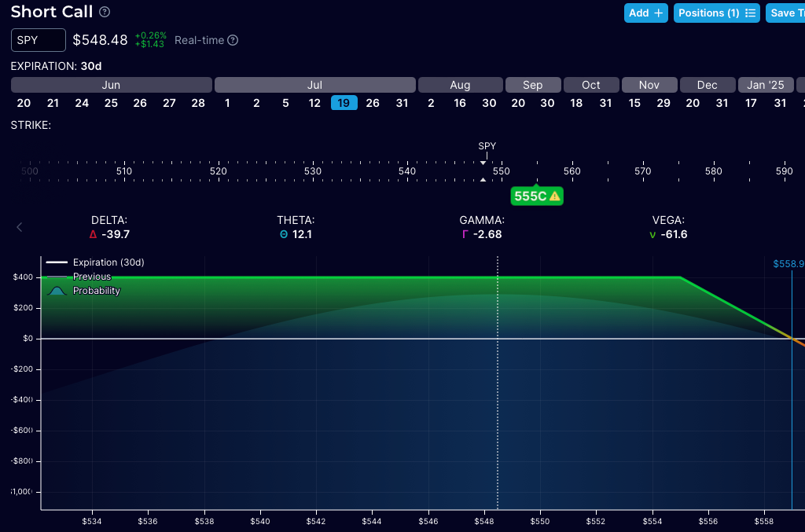Click the Add button
This screenshot has width=805, height=532.
tap(646, 13)
